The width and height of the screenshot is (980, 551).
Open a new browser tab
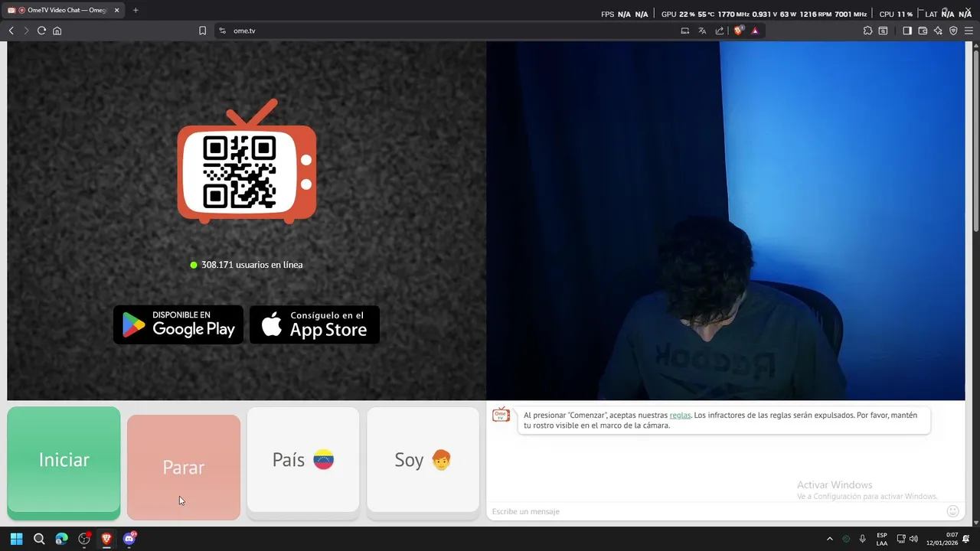[x=136, y=10]
